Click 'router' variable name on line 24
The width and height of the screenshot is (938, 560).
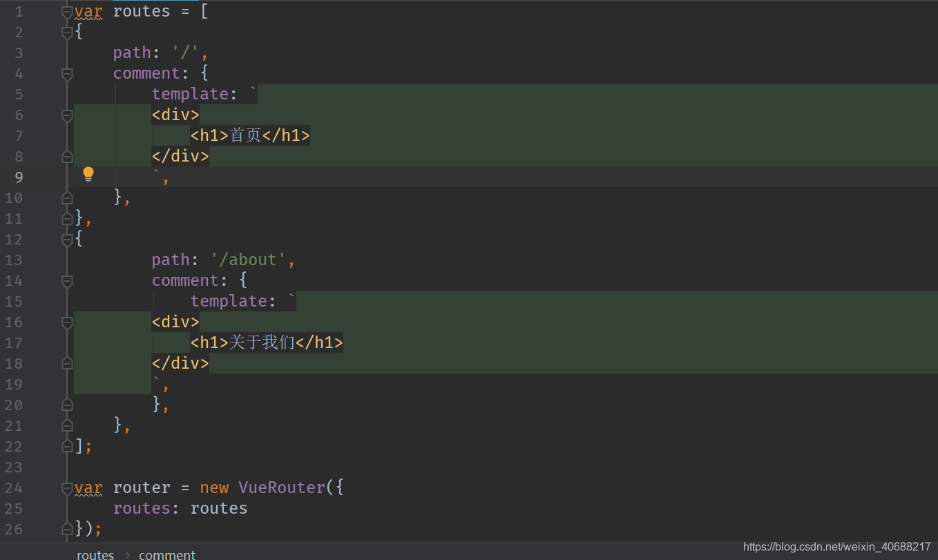(142, 488)
